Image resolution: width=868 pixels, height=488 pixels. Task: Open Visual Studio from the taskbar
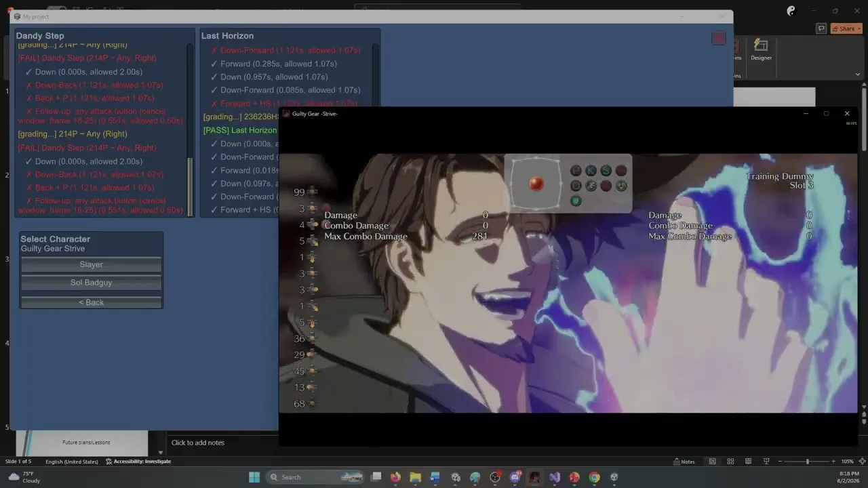[x=555, y=477]
